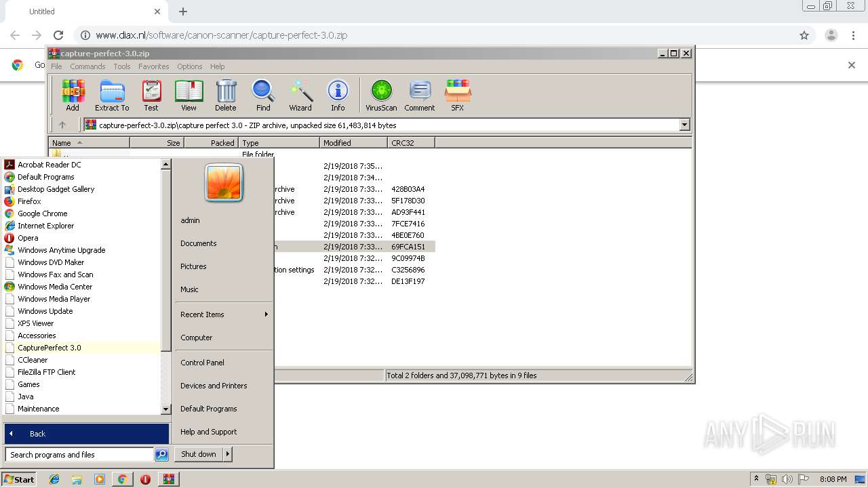The image size is (868, 488).
Task: Bookmark this page with the star icon
Action: click(x=804, y=35)
